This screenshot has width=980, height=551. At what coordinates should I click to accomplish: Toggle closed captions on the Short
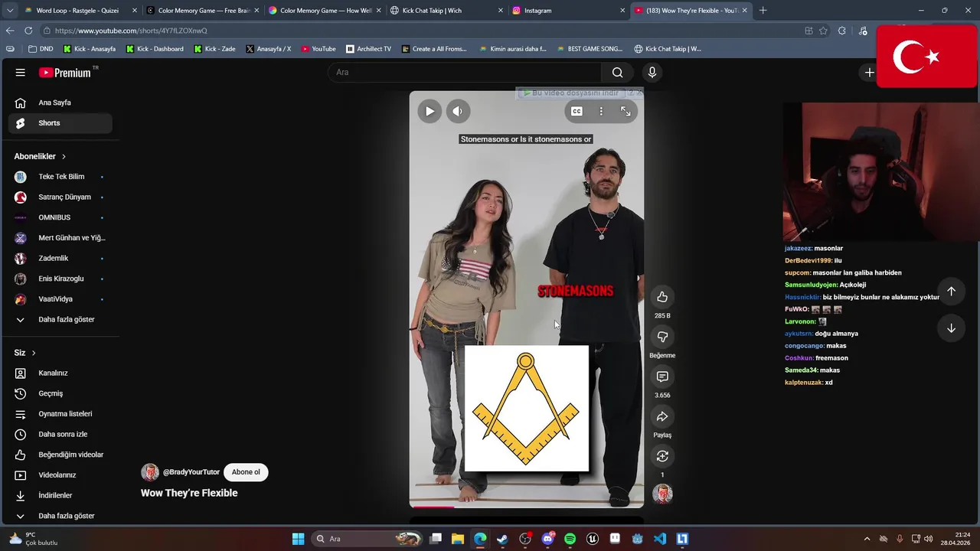[x=577, y=111]
